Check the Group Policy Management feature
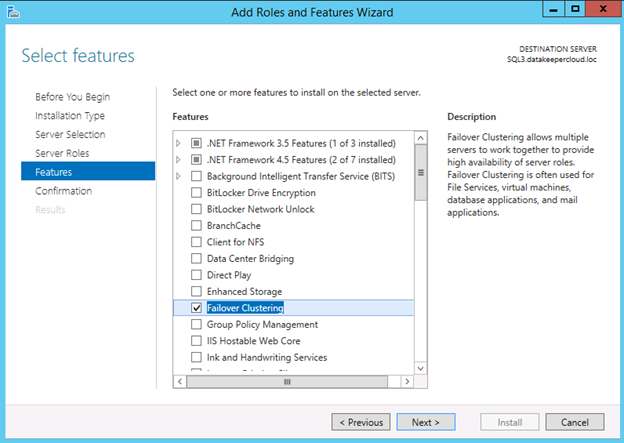 click(197, 324)
